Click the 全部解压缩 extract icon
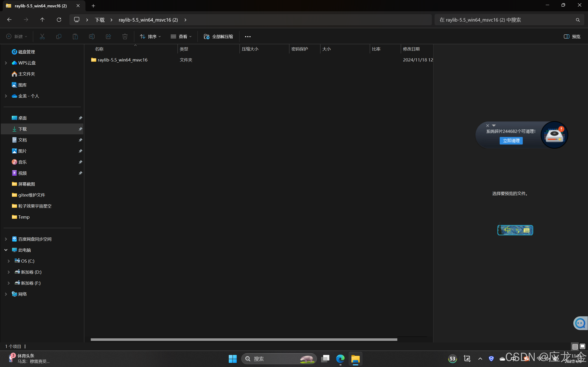 pyautogui.click(x=206, y=36)
